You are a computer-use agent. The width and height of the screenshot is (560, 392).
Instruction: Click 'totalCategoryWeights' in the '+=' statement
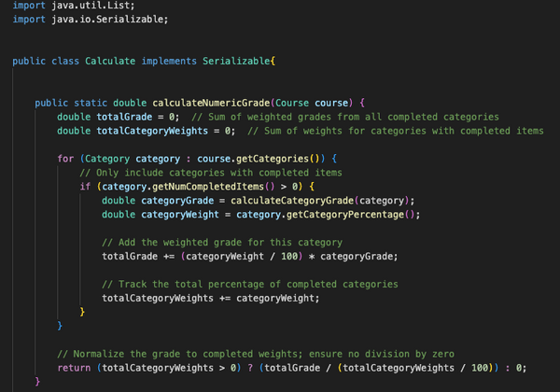[158, 298]
